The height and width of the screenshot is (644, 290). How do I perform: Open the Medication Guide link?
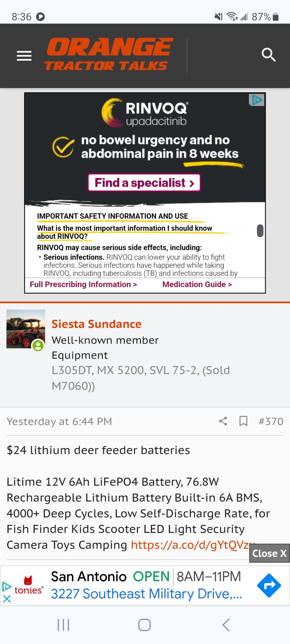(x=197, y=285)
